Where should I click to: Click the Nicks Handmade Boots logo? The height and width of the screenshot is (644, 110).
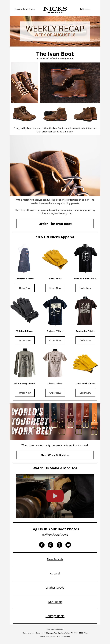click(55, 10)
